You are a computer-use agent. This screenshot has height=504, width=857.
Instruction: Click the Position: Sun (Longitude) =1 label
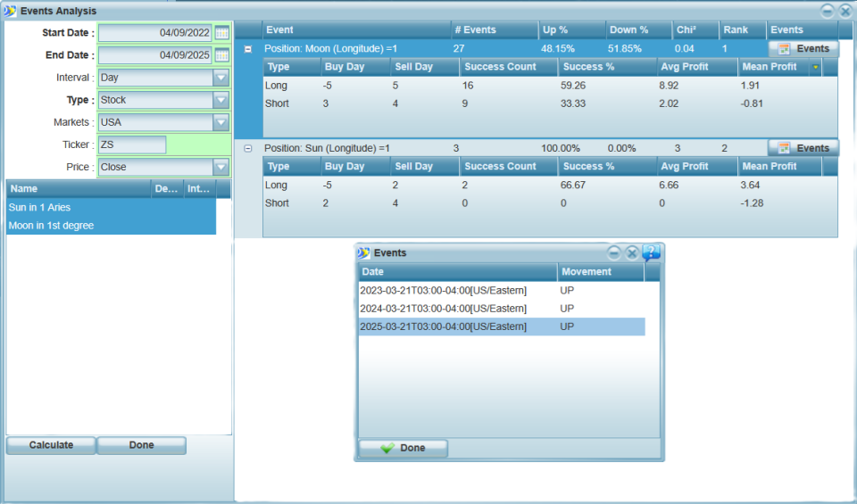point(327,149)
